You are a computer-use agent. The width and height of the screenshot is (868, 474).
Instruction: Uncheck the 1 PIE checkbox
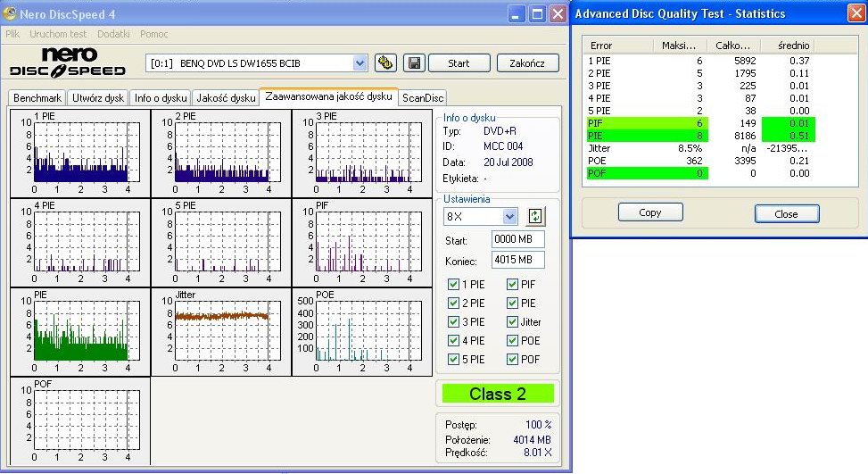tap(453, 285)
